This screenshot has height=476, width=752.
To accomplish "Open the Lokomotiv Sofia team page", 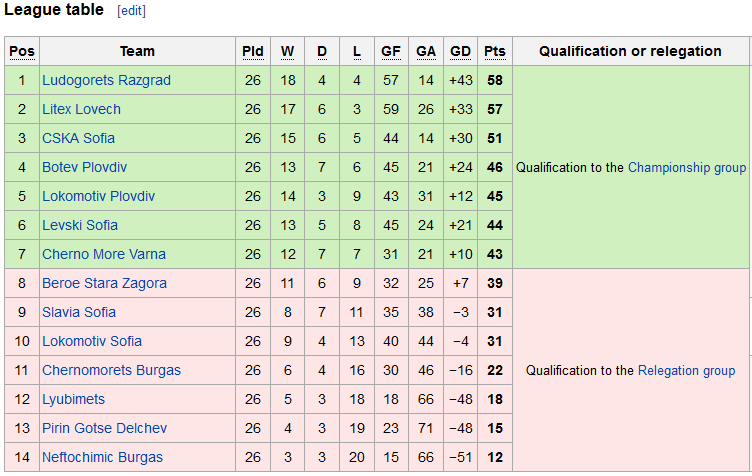I will point(92,341).
